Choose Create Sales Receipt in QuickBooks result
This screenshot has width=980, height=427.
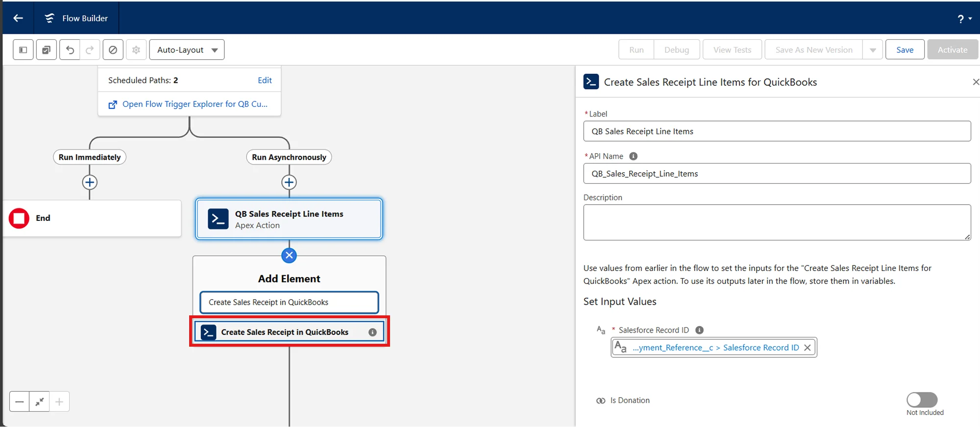click(289, 332)
